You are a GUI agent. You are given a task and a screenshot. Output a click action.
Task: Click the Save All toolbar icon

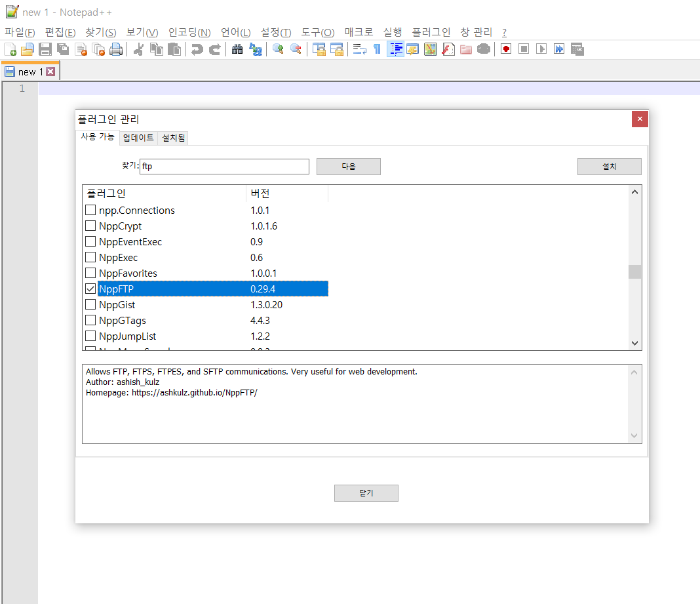coord(63,49)
